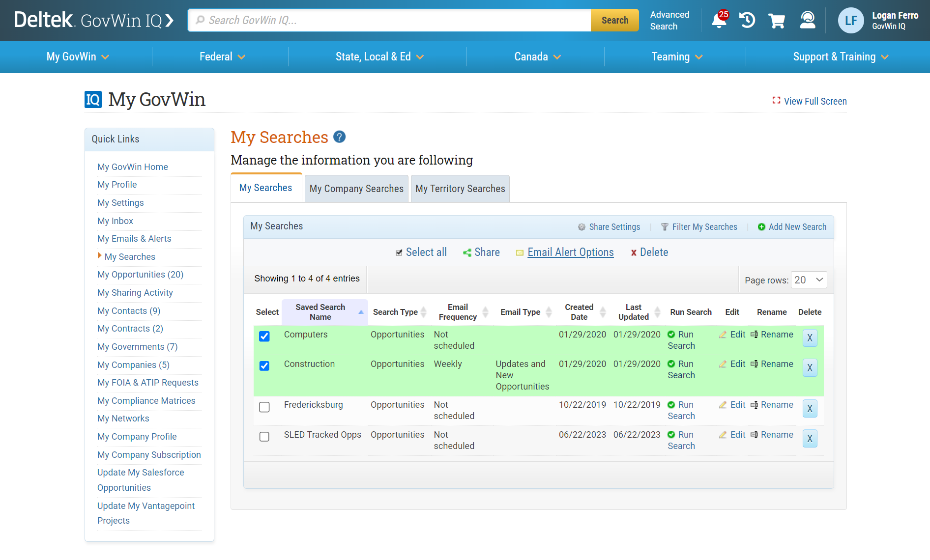Image resolution: width=930 pixels, height=560 pixels.
Task: Expand the Teaming navigation menu
Action: point(677,57)
